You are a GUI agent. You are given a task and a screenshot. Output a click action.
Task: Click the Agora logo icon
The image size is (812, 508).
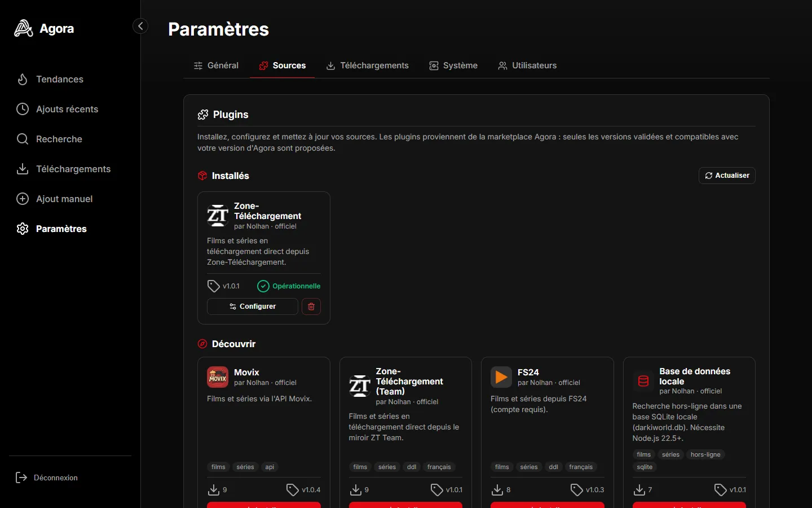[x=23, y=28]
